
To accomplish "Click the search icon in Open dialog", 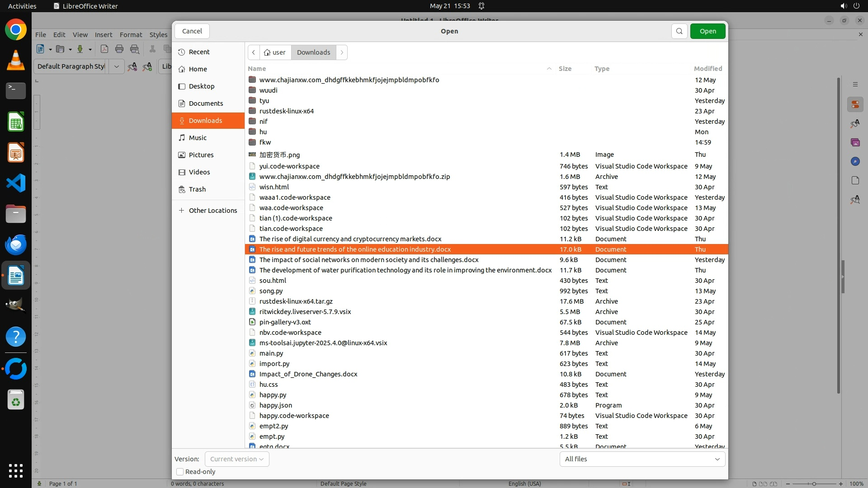I will point(679,31).
